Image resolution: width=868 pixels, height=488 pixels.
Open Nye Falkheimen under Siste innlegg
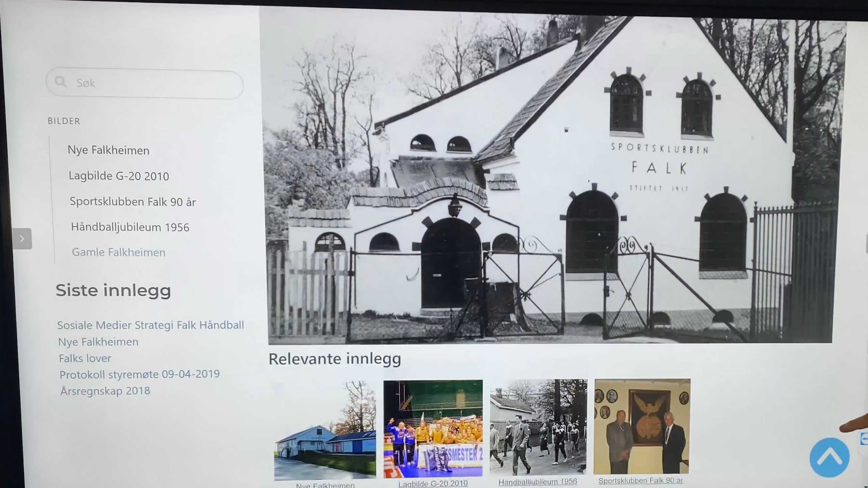[98, 342]
